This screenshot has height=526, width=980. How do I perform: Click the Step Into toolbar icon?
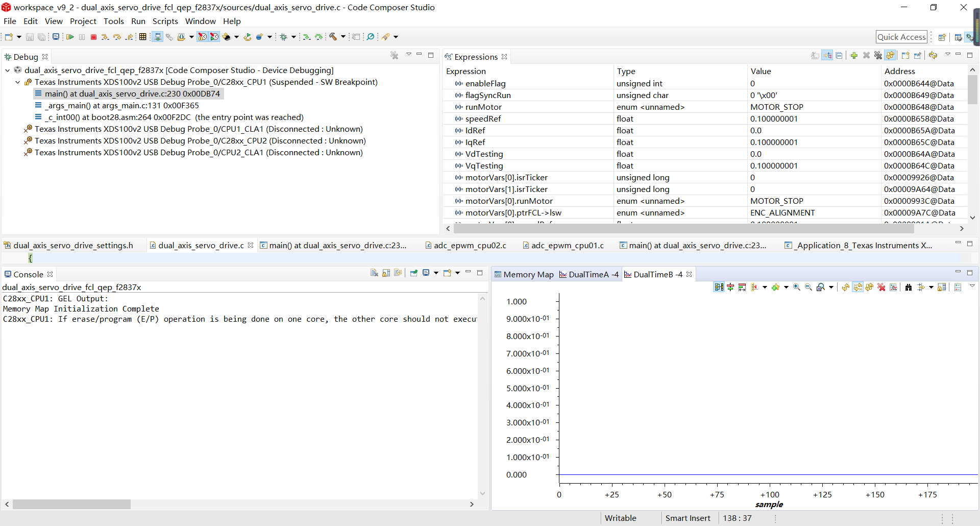[x=105, y=37]
